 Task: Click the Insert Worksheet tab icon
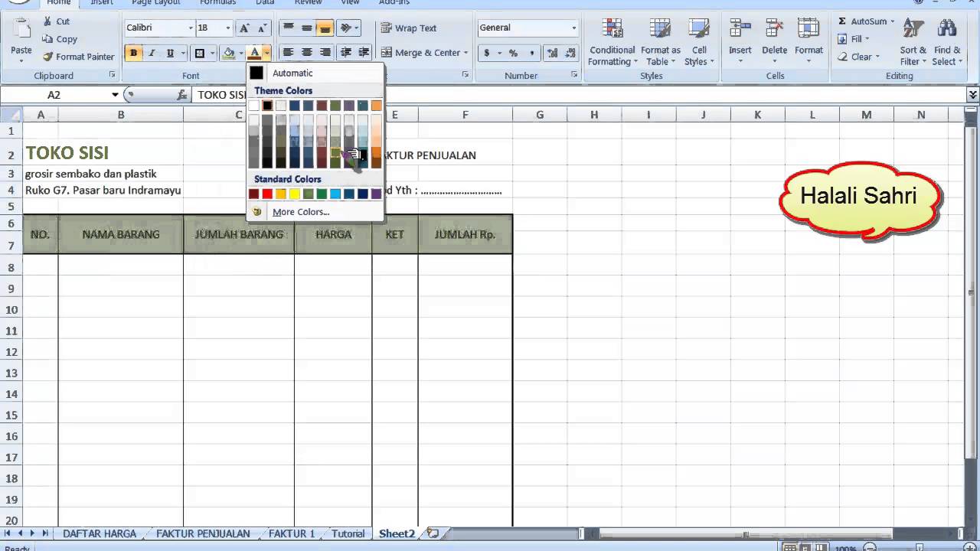point(431,533)
